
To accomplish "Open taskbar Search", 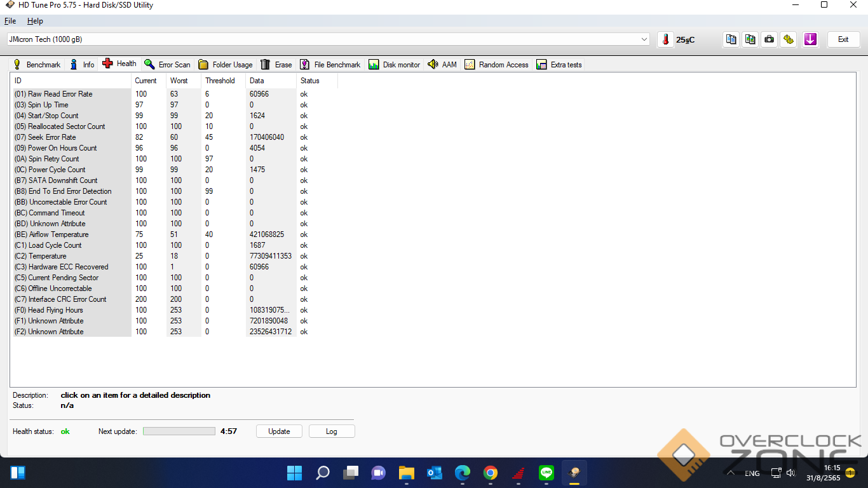I will point(323,473).
